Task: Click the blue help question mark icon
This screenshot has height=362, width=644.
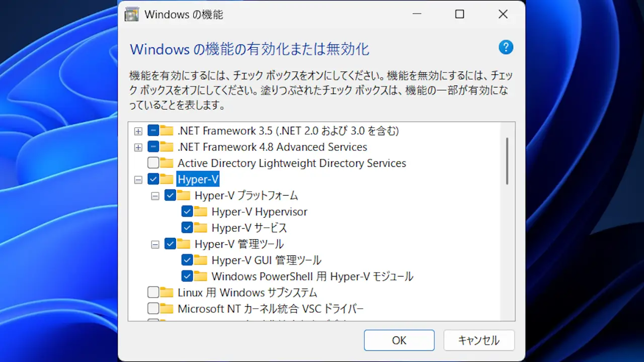Action: (x=506, y=48)
